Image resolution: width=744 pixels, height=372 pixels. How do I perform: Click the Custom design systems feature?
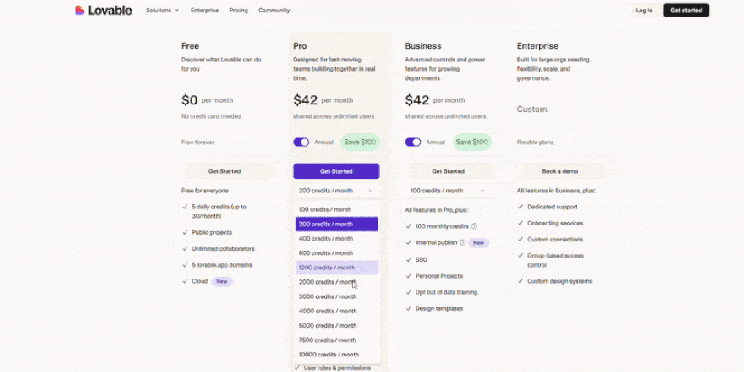click(559, 281)
